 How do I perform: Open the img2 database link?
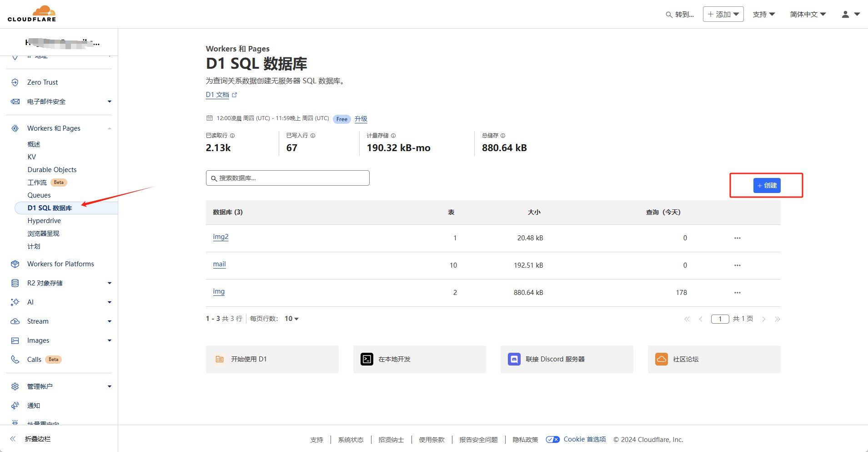point(221,237)
